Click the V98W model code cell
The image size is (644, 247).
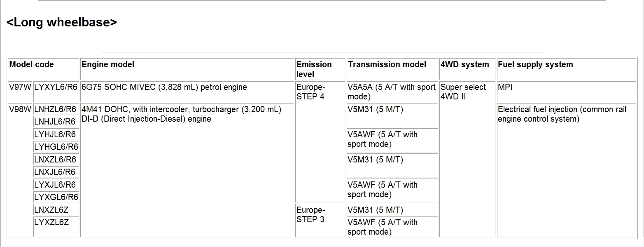(20, 110)
